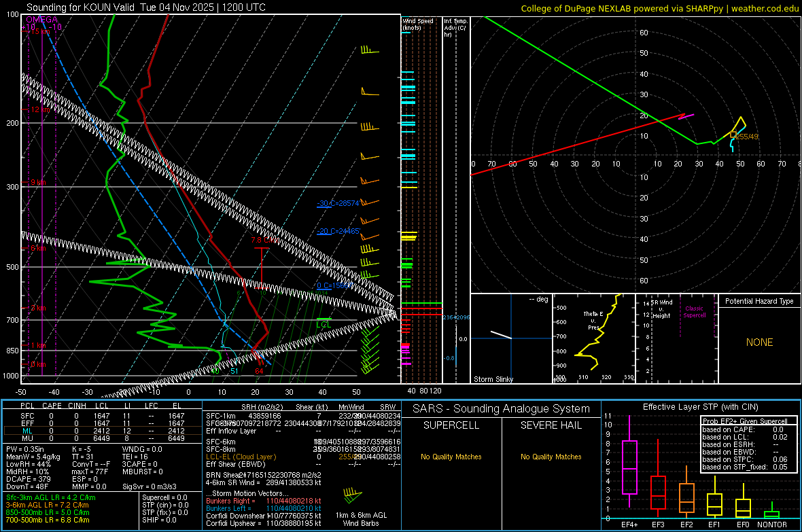
Task: Click the 700-500mb LR = 6.8 C/km line
Action: [x=48, y=520]
